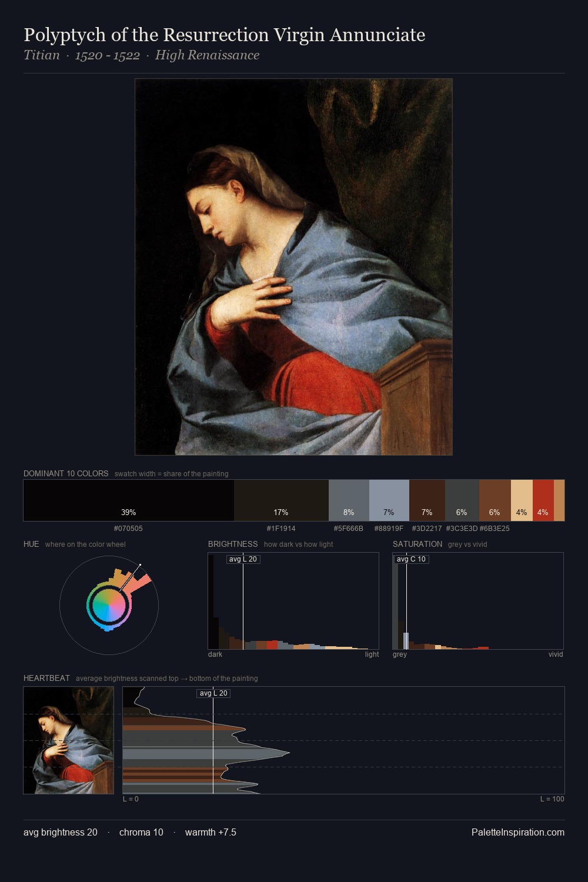Screen dimensions: 588x882
Task: Click the 'dark' axis label
Action: [x=215, y=654]
